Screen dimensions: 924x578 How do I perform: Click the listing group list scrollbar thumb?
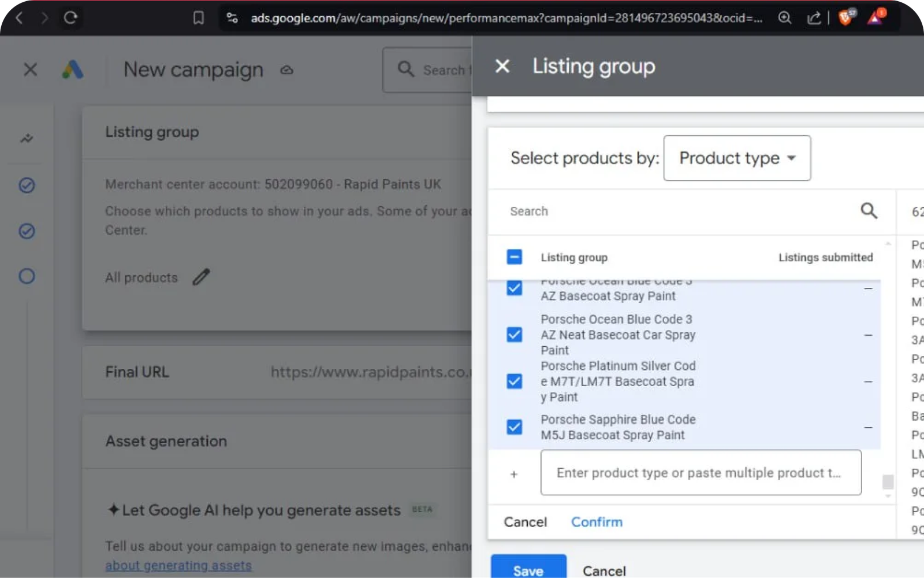(x=888, y=481)
